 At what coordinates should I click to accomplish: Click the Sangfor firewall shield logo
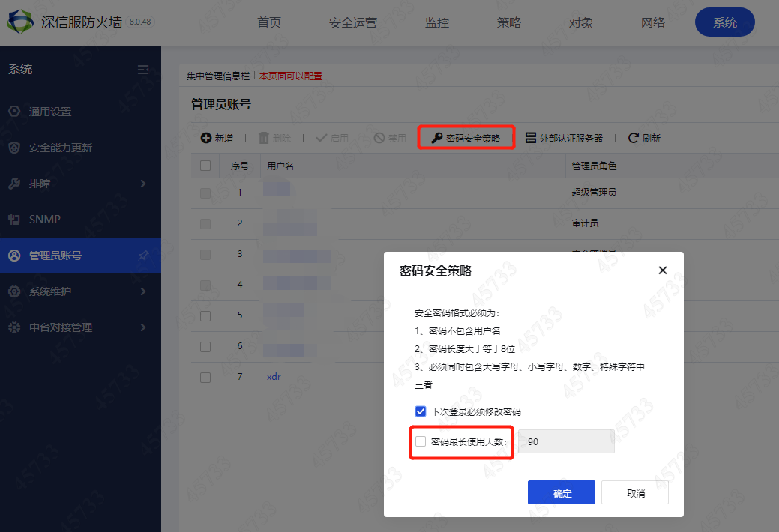click(x=20, y=21)
